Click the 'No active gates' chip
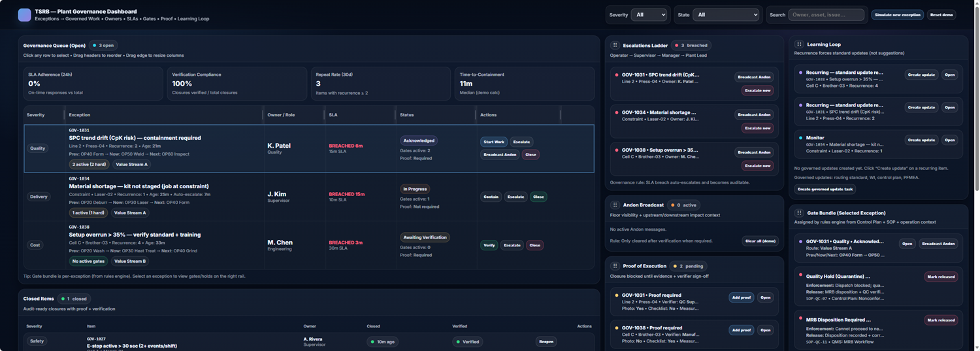The image size is (980, 351). [x=89, y=261]
